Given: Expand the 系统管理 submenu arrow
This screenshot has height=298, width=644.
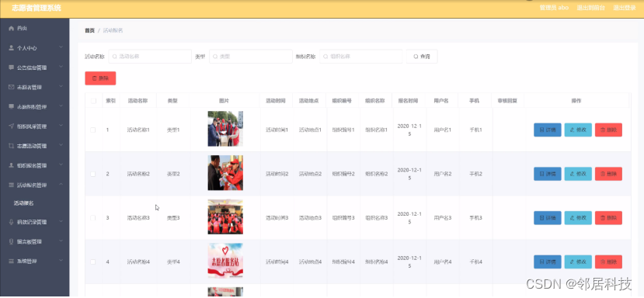Looking at the screenshot, I should point(61,261).
